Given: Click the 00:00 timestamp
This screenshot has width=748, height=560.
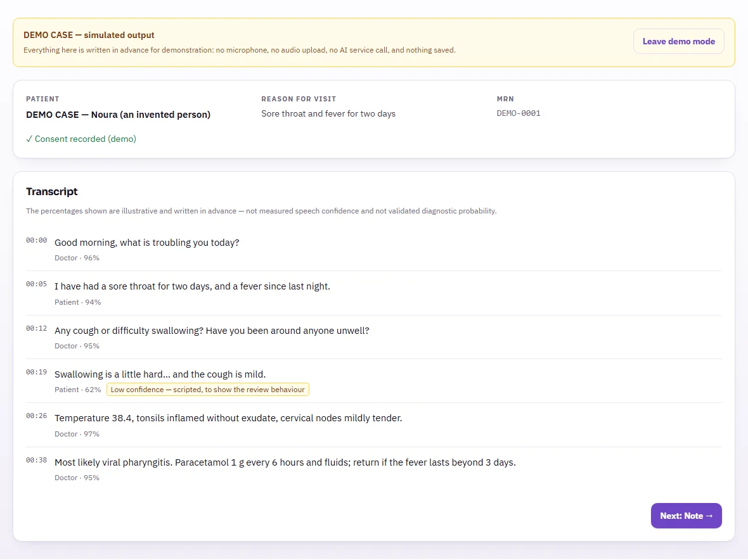Looking at the screenshot, I should (x=36, y=240).
